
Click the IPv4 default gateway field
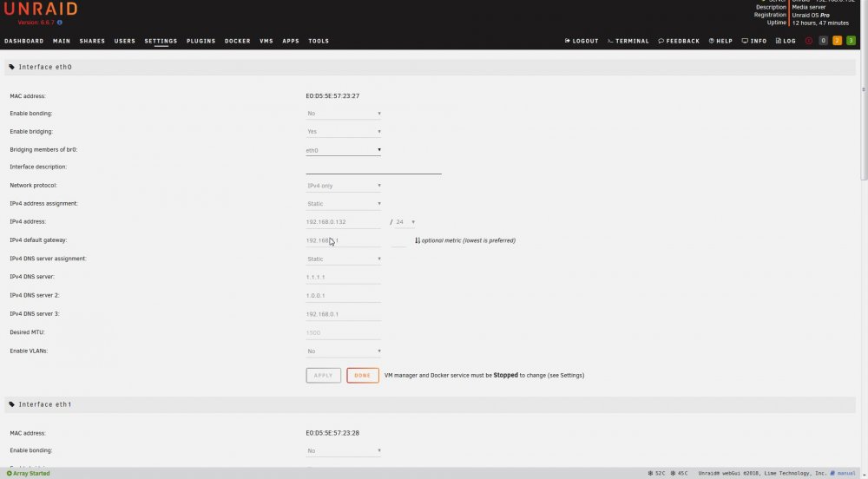[x=343, y=240]
